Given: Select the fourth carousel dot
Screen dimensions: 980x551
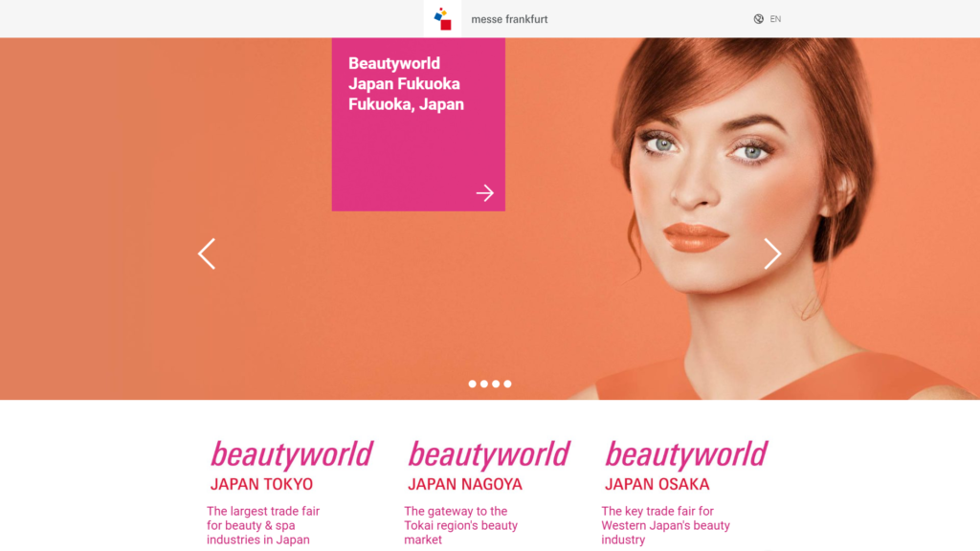Looking at the screenshot, I should point(507,384).
